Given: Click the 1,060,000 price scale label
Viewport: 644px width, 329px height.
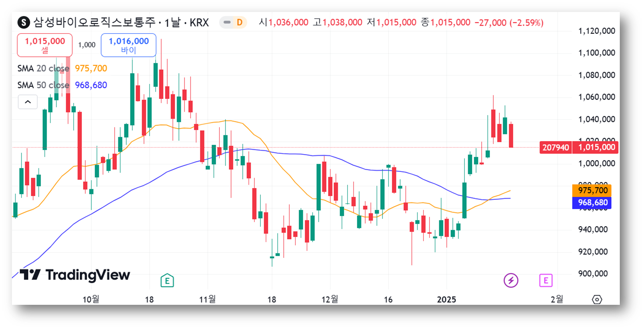Looking at the screenshot, I should click(x=597, y=97).
